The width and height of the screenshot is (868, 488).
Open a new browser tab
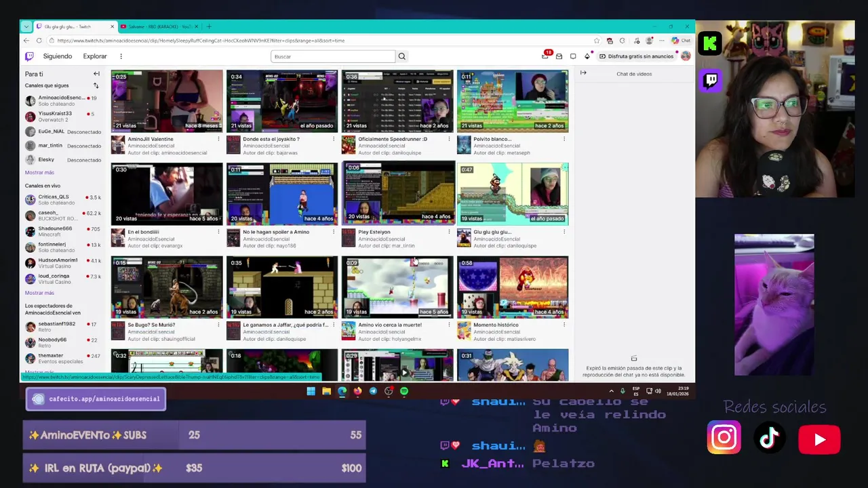[x=209, y=26]
